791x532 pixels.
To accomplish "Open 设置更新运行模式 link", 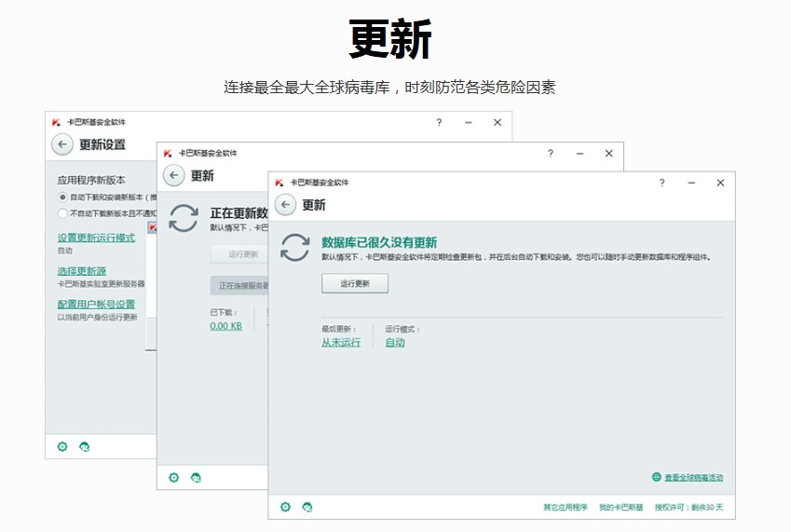I will pos(96,238).
